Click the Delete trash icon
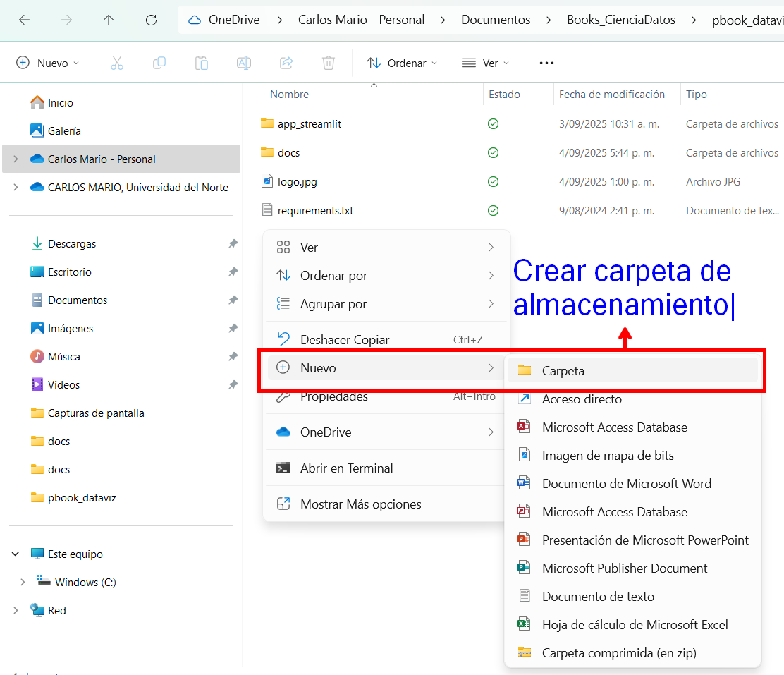The image size is (784, 675). click(x=328, y=63)
